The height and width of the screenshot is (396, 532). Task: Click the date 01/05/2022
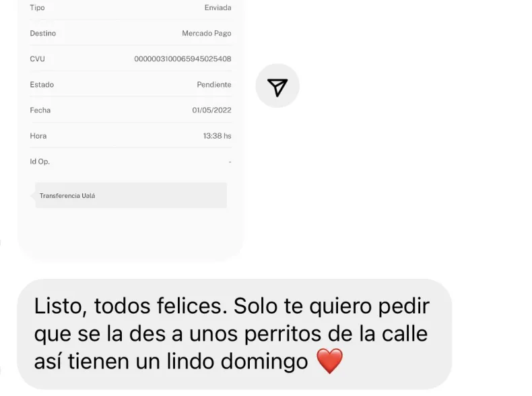point(211,110)
